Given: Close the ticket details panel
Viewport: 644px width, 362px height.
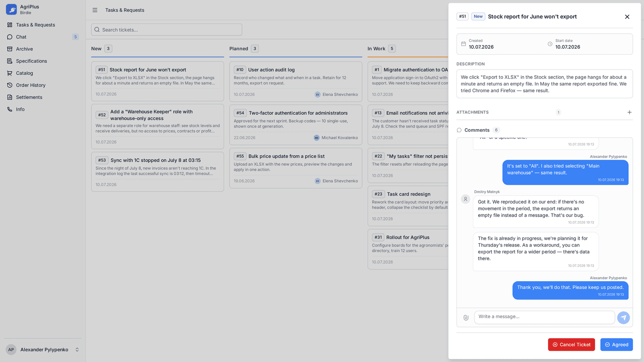Looking at the screenshot, I should tap(627, 16).
